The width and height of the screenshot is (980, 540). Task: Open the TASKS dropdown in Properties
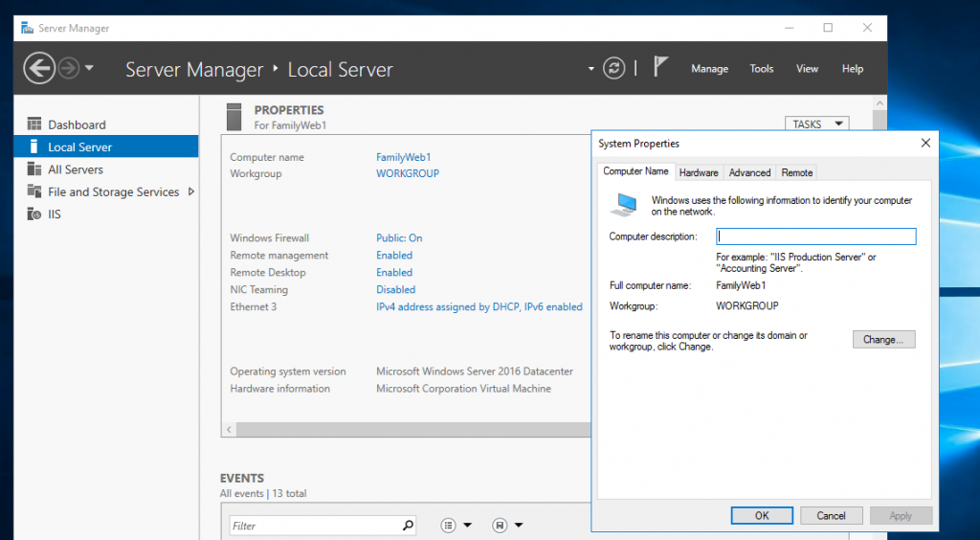817,124
